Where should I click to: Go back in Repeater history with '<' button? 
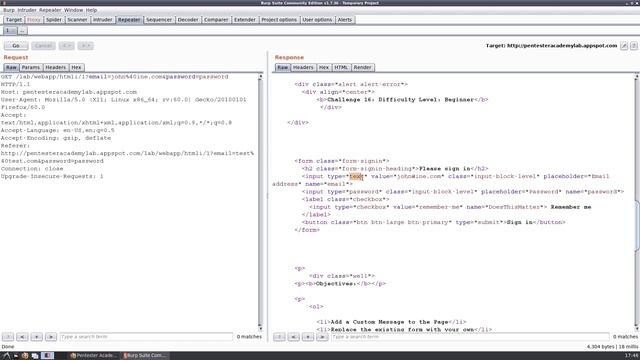[66, 46]
